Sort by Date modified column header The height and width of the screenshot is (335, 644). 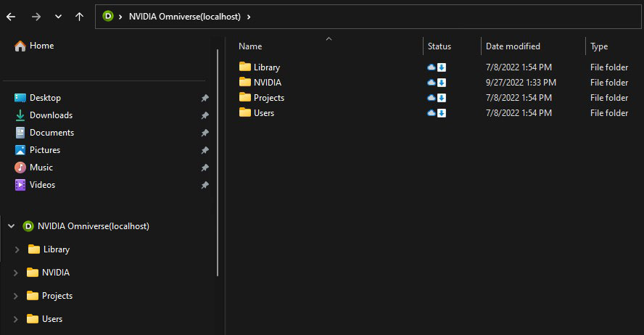pyautogui.click(x=513, y=46)
